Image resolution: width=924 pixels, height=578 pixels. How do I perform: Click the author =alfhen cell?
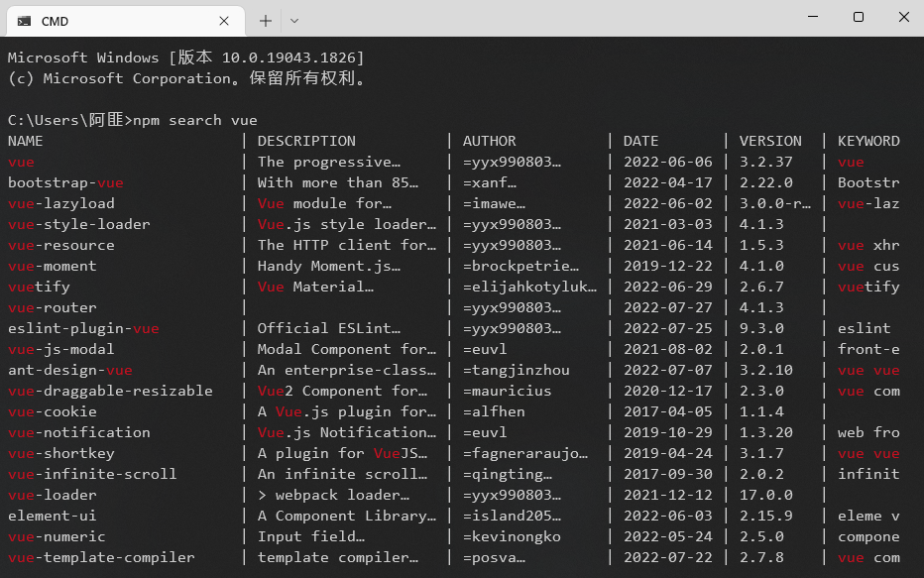pos(494,411)
